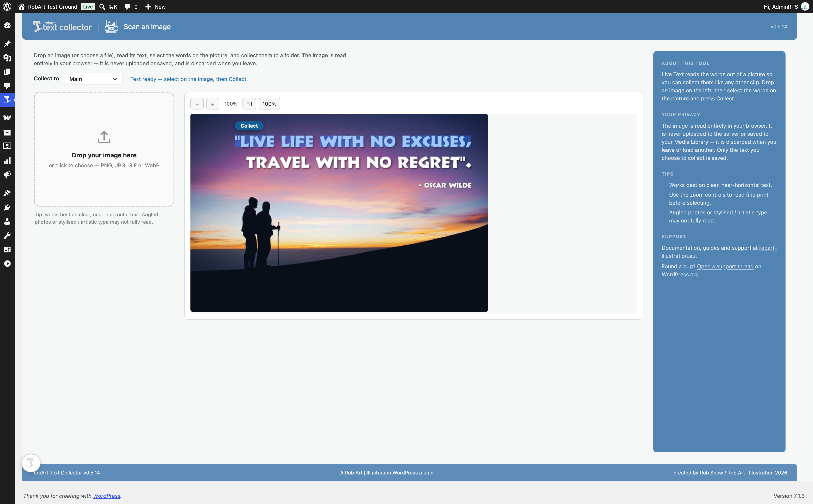
Task: Open the ⌘K command search
Action: [x=109, y=7]
